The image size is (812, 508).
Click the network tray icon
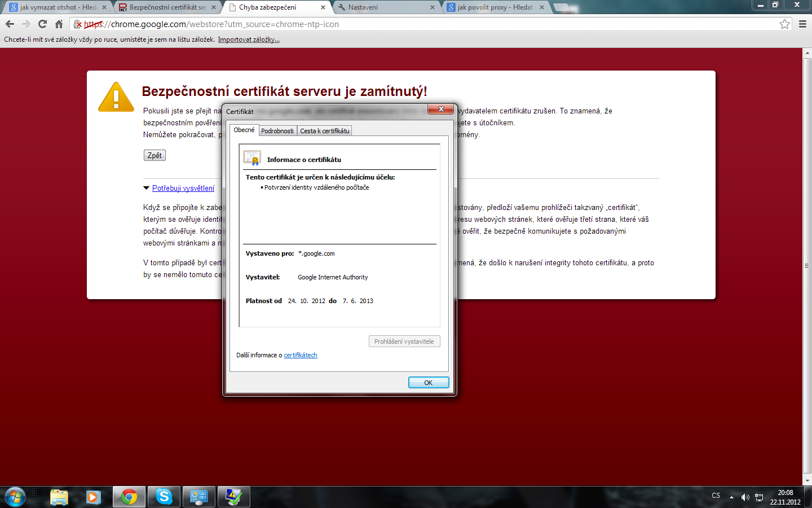759,497
